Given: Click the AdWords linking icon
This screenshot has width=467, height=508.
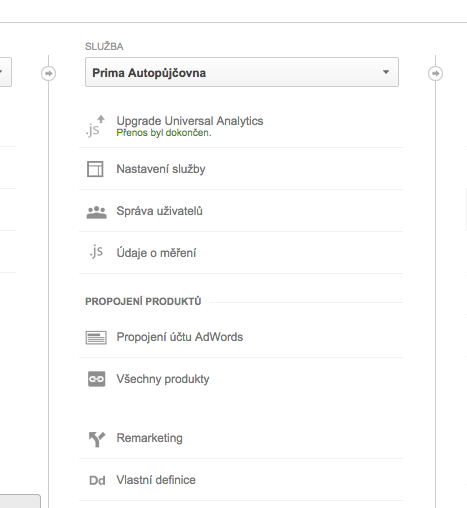Looking at the screenshot, I should point(96,337).
